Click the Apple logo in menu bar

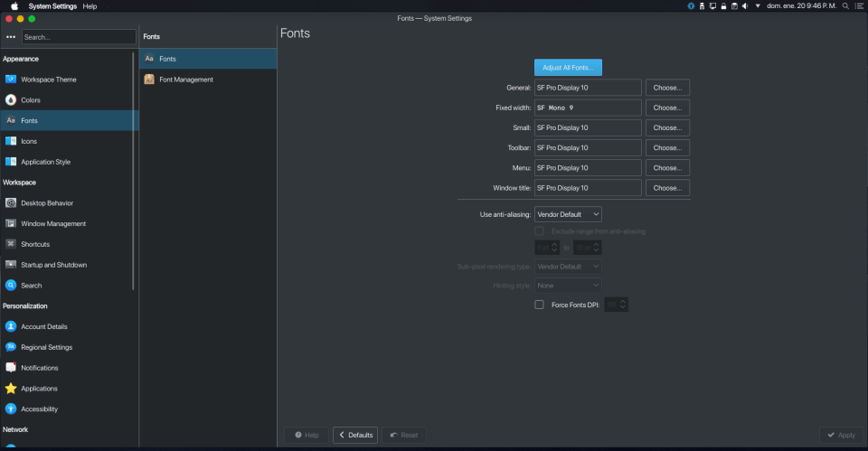point(14,6)
